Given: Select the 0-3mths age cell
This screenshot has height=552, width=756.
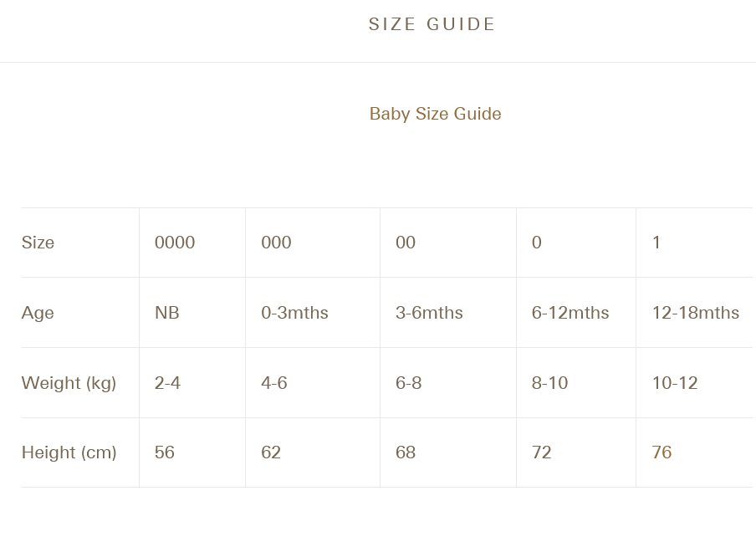Looking at the screenshot, I should tap(294, 313).
